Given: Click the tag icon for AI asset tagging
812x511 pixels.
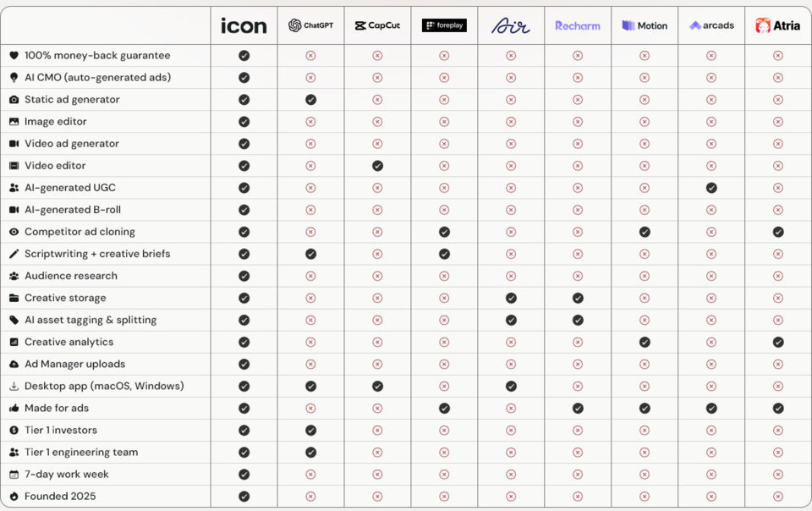Looking at the screenshot, I should [14, 320].
